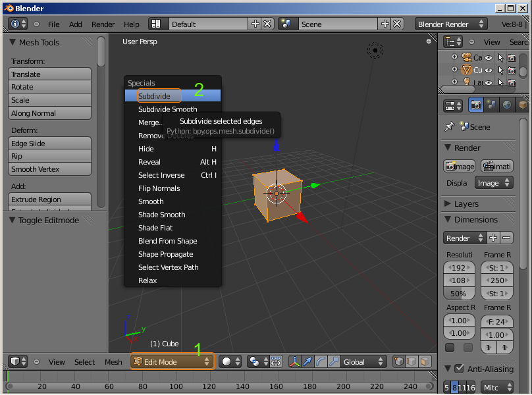Image resolution: width=532 pixels, height=395 pixels.
Task: Open the Mesh menu in 3D header
Action: tap(113, 361)
